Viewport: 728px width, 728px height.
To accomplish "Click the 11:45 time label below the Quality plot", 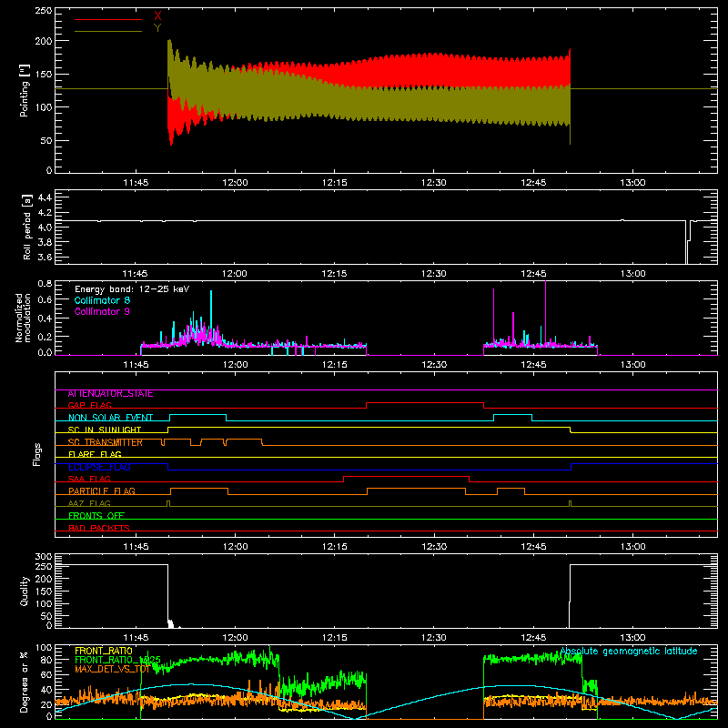I will coord(136,638).
